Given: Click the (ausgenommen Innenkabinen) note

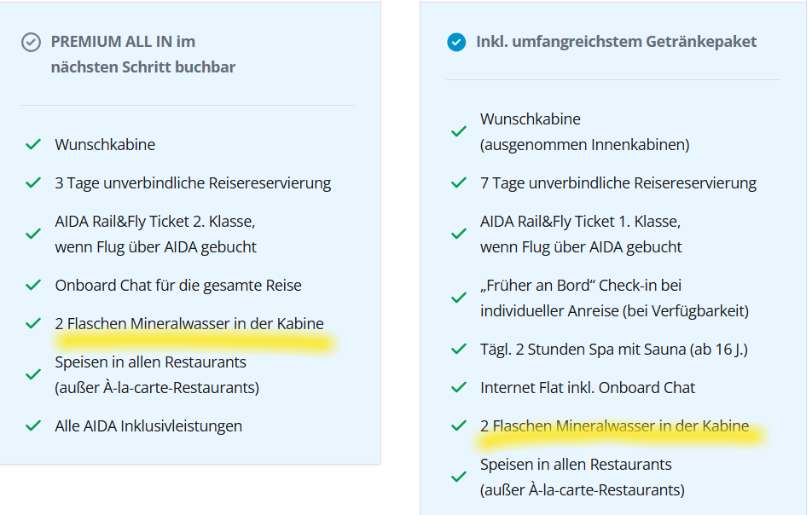Looking at the screenshot, I should [584, 145].
